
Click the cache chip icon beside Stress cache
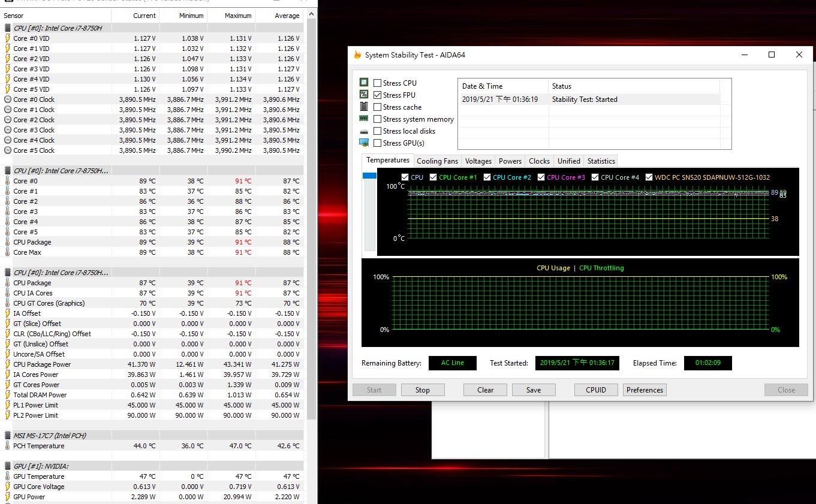click(x=363, y=107)
